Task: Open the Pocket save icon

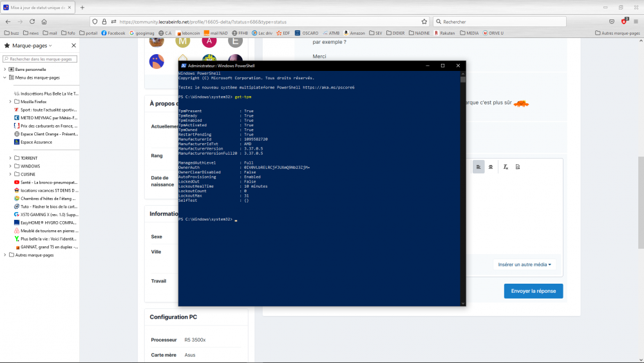Action: (x=611, y=21)
